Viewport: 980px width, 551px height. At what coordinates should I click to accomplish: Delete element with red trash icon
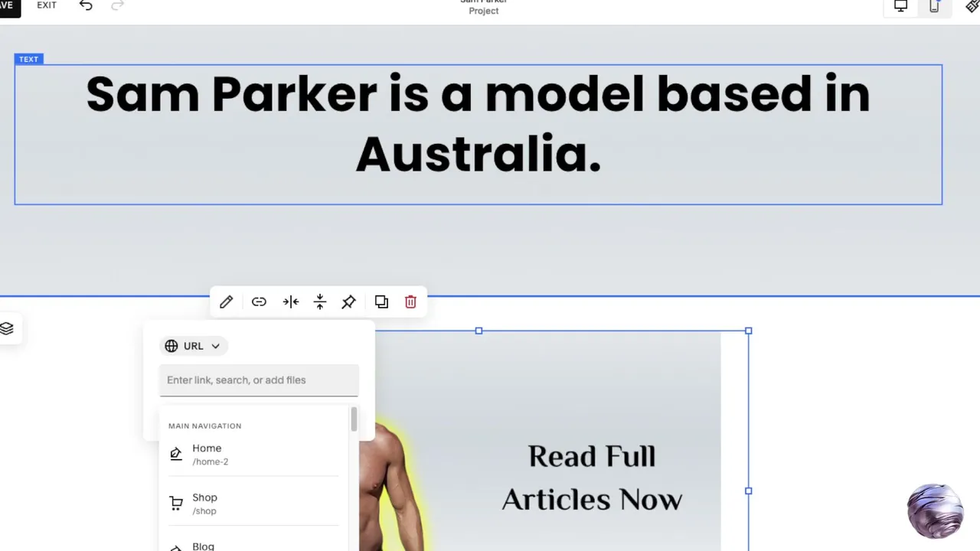(x=410, y=302)
